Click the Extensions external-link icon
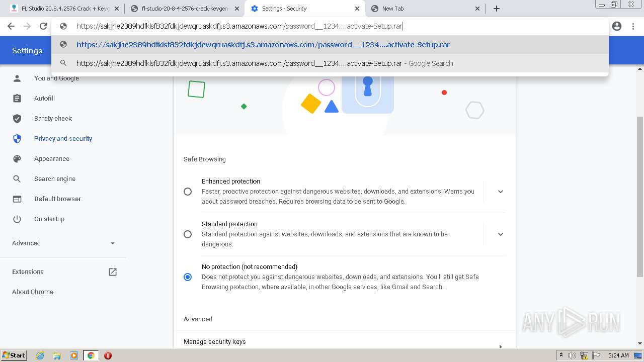 coord(113,272)
